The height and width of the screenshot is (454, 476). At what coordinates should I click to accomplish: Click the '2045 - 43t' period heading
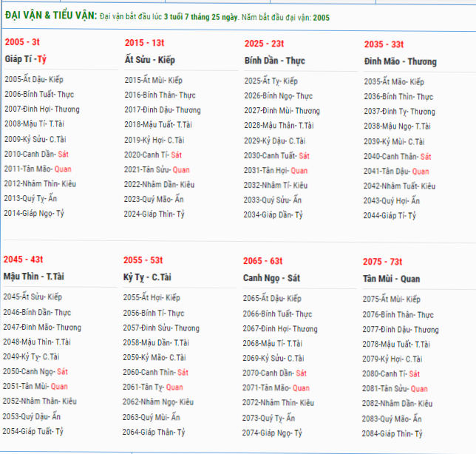click(x=23, y=260)
